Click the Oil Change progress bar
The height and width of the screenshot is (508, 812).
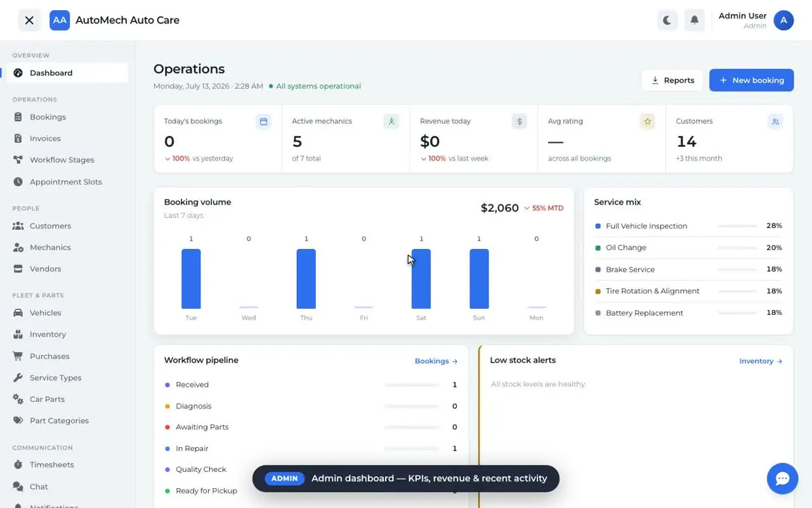tap(737, 248)
